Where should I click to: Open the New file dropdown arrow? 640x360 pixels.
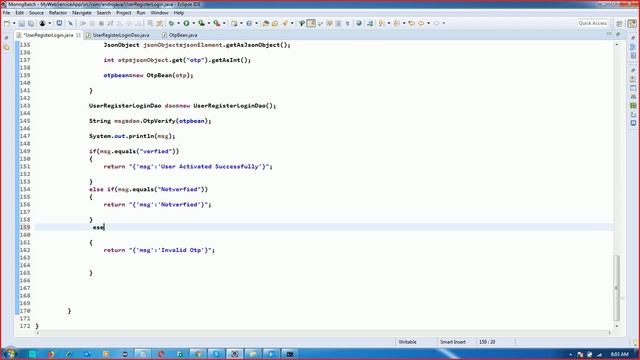[14, 24]
